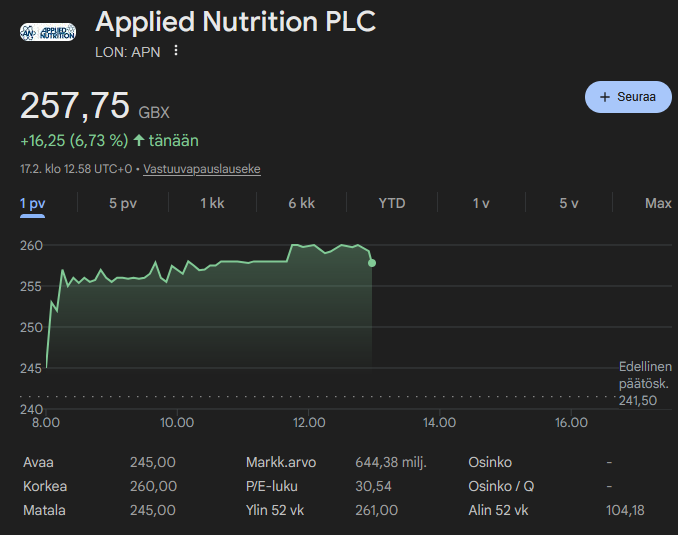Click the Applied Nutrition PLC title
678x535 pixels.
coord(236,21)
